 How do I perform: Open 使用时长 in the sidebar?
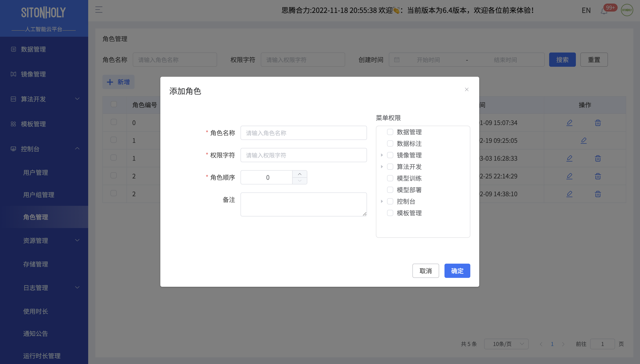tap(36, 311)
